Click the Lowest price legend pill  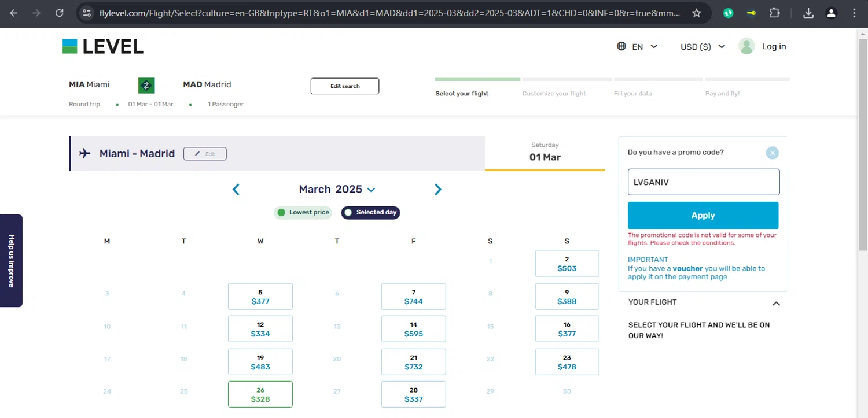303,212
